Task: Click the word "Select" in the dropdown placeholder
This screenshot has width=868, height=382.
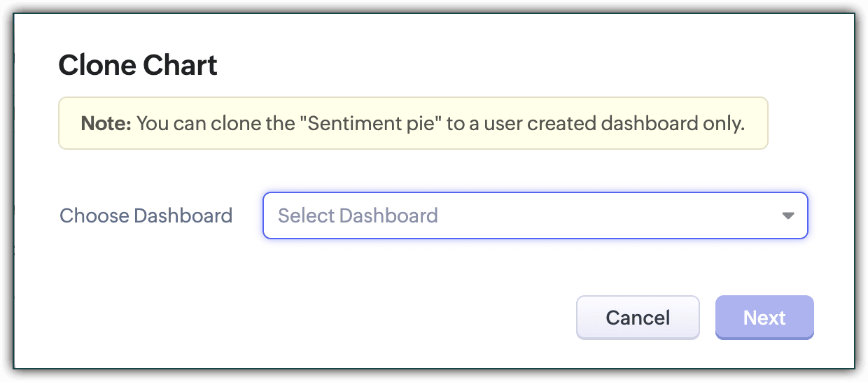Action: (x=305, y=215)
